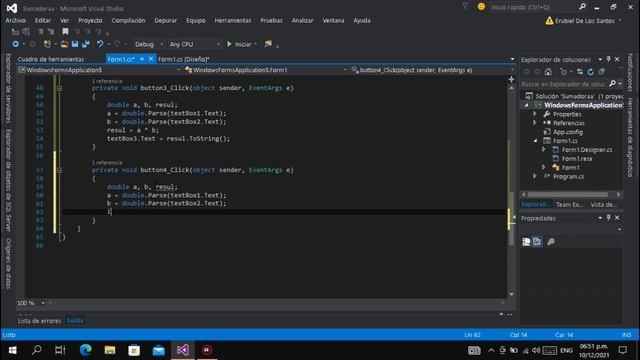The image size is (640, 360).
Task: Click the feedback smiley face icon
Action: pos(481,7)
